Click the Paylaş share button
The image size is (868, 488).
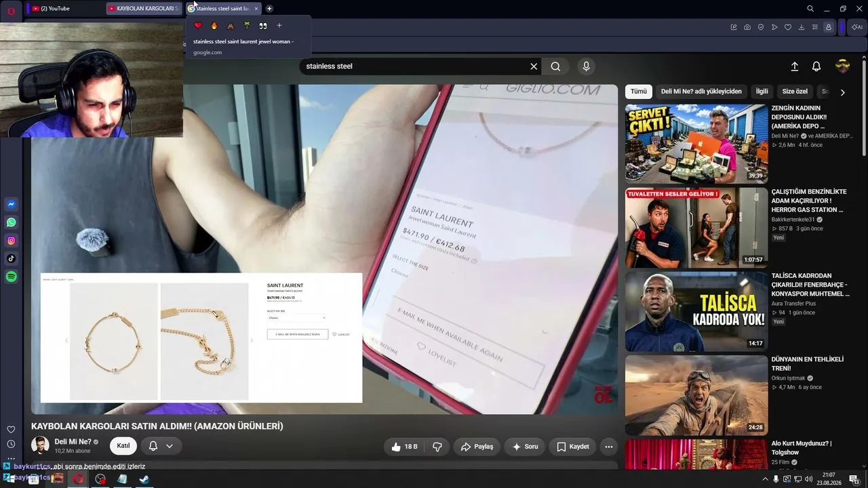(x=477, y=447)
